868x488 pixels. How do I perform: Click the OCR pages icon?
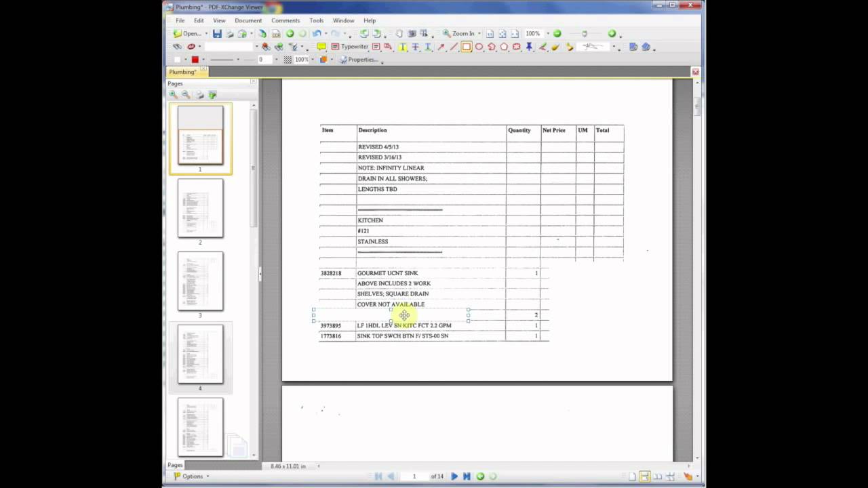click(x=277, y=33)
